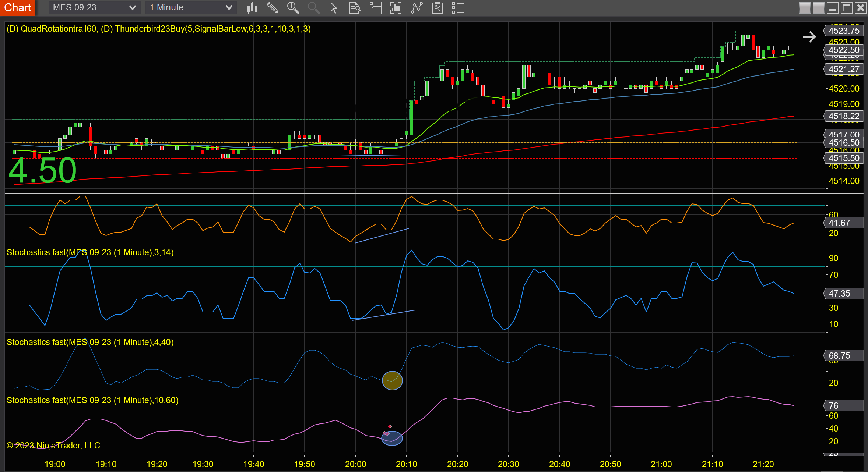Select the Chart tab
Screen dimensions: 868x472
pyautogui.click(x=18, y=8)
